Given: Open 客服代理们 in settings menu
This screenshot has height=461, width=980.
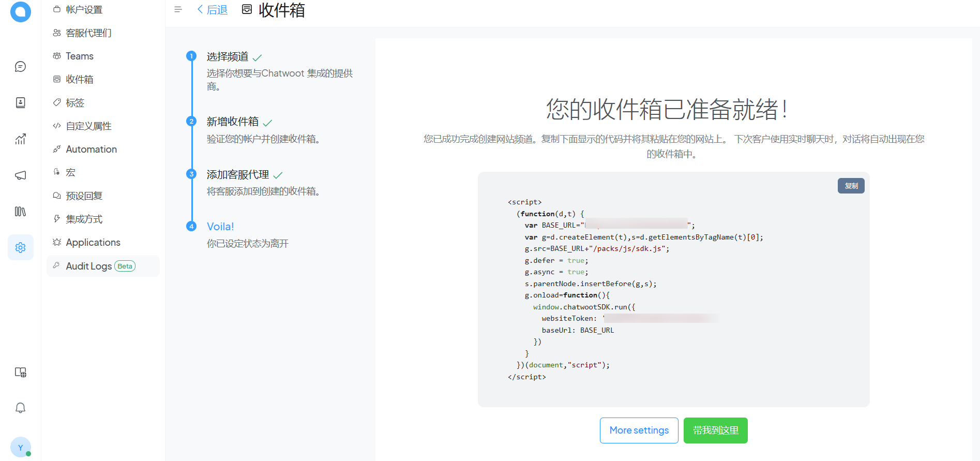Looking at the screenshot, I should tap(88, 33).
